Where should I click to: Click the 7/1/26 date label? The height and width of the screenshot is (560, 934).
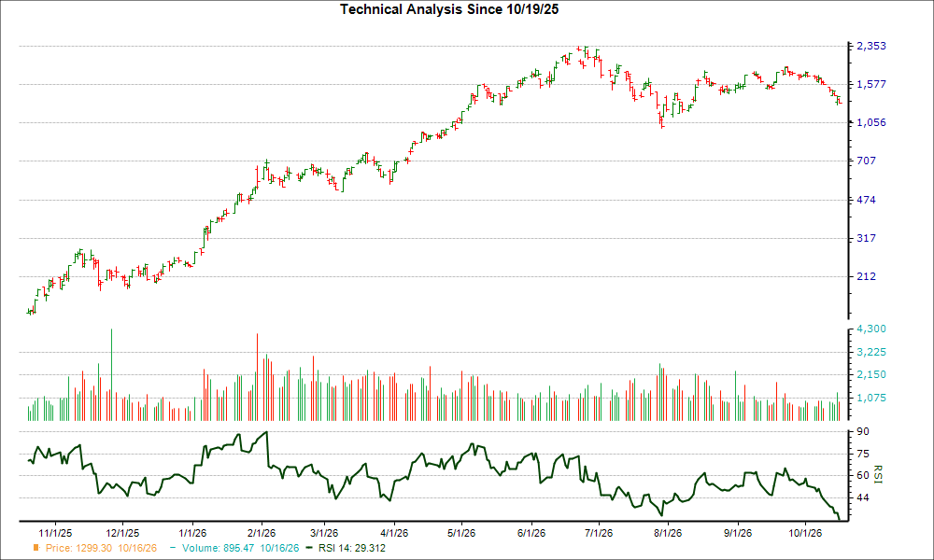pyautogui.click(x=599, y=533)
